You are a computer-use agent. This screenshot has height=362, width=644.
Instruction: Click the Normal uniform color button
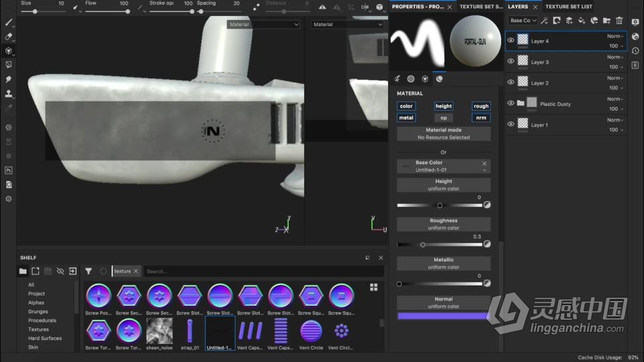443,303
